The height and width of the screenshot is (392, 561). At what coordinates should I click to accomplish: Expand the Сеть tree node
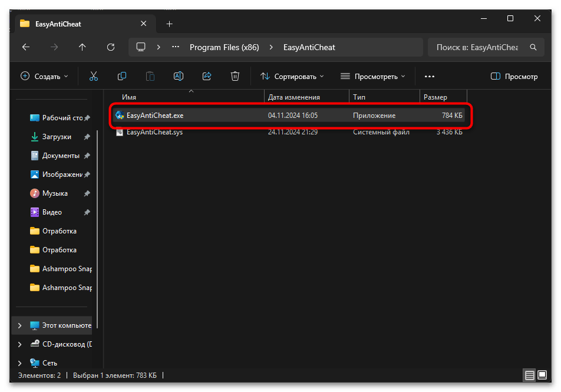coord(19,363)
